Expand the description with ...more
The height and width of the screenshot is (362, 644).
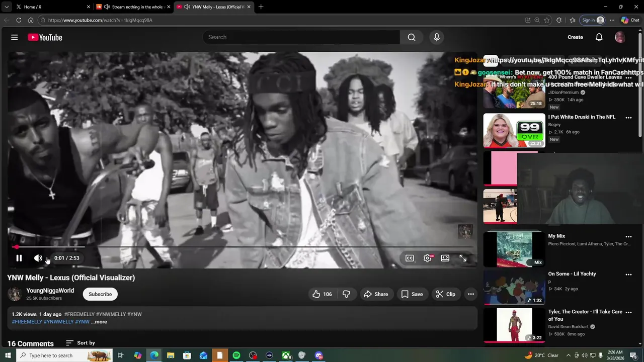point(99,322)
